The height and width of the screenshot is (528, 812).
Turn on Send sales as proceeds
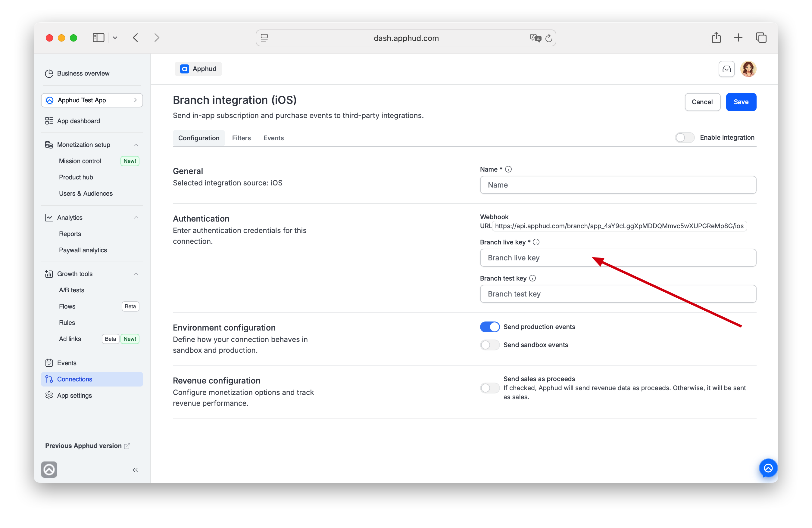coord(490,388)
